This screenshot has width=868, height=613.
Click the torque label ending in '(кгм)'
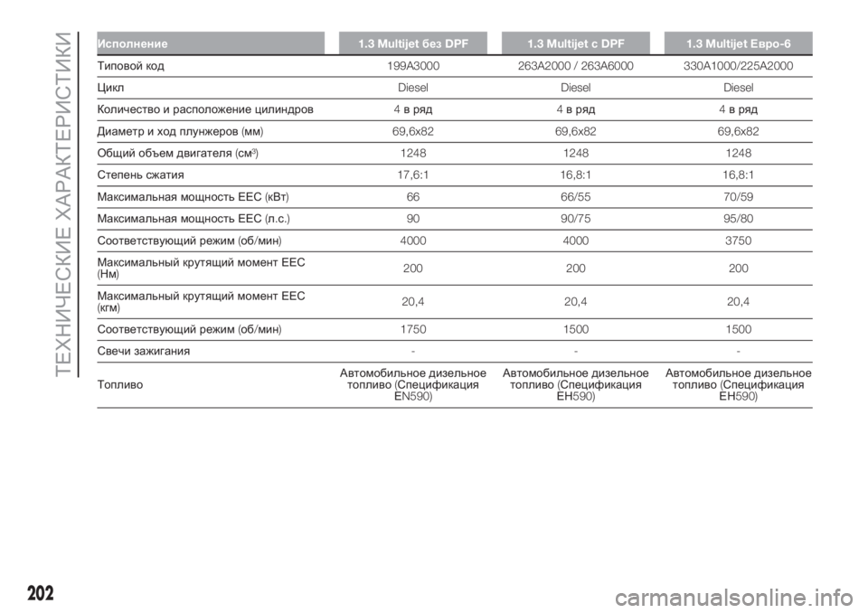pos(202,302)
